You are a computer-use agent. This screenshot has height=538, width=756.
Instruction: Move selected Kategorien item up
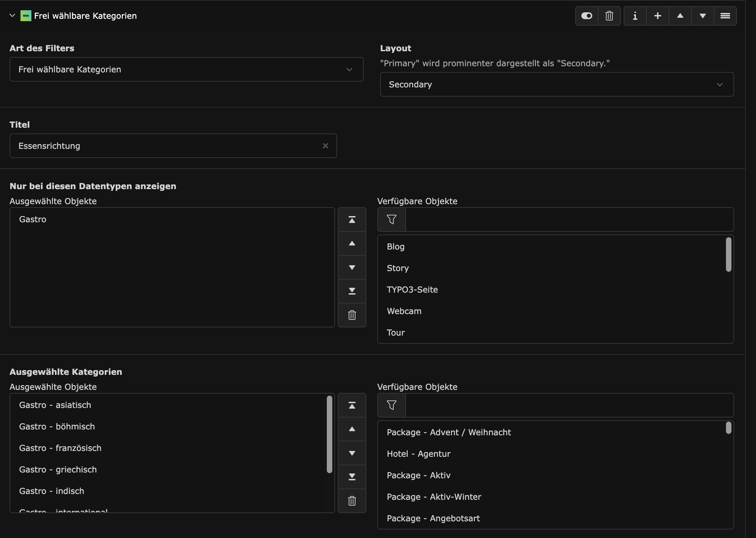click(352, 429)
